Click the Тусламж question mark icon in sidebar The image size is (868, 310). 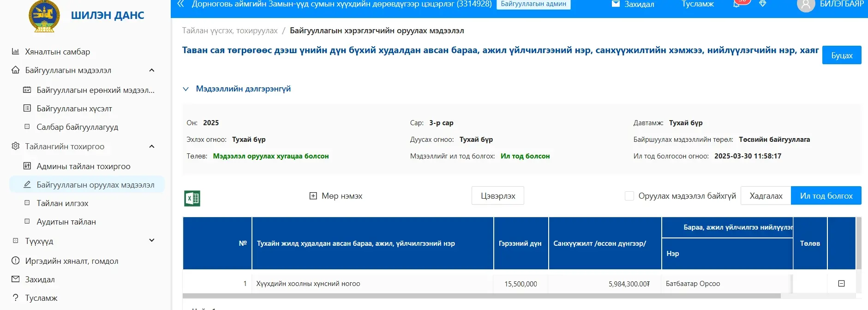tap(15, 298)
